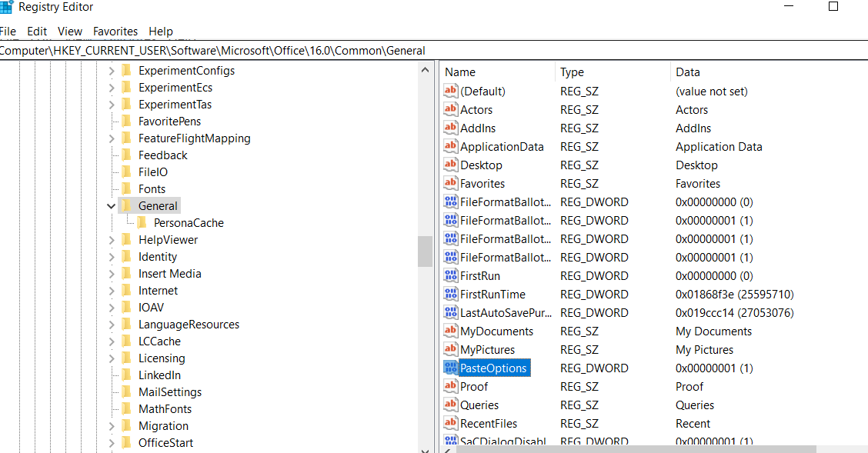Click the string icon beside MyPictures

point(451,350)
